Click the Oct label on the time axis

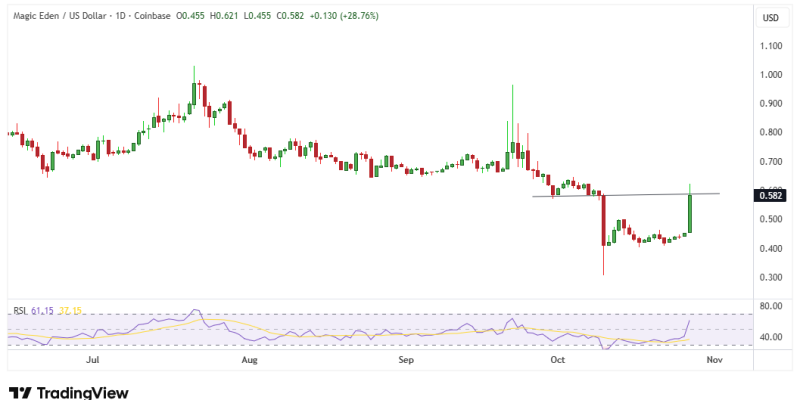click(x=556, y=357)
